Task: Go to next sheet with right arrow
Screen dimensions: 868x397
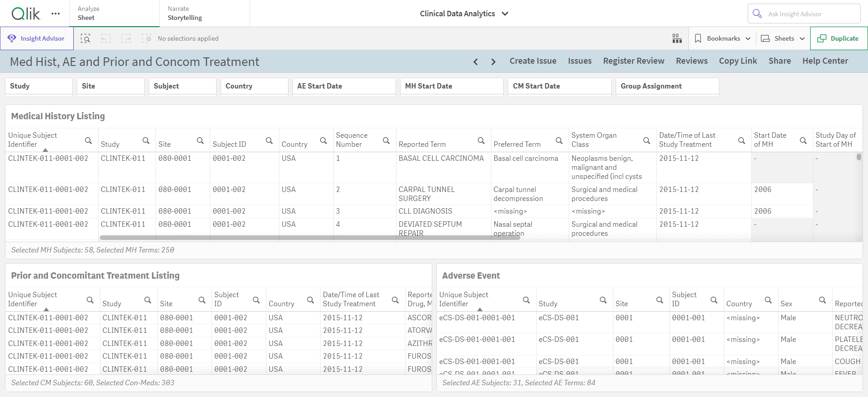Action: 493,61
